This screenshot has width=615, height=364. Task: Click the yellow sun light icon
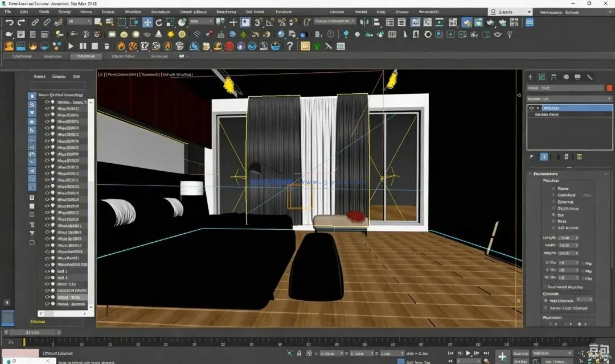coord(171,35)
